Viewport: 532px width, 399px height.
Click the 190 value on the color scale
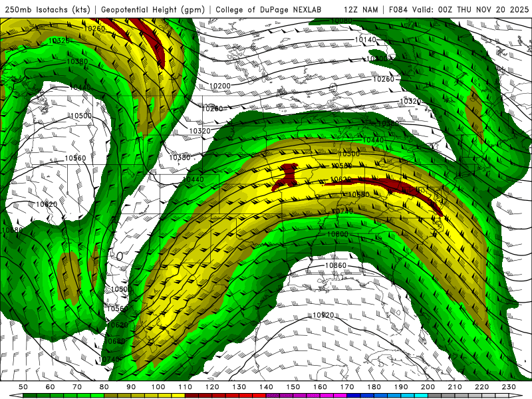401,387
